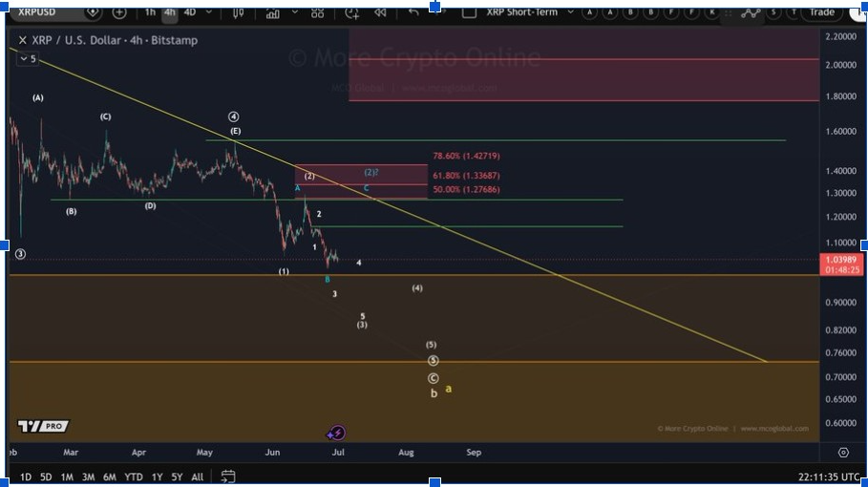Click the Trade button
The image size is (868, 487).
(x=821, y=12)
